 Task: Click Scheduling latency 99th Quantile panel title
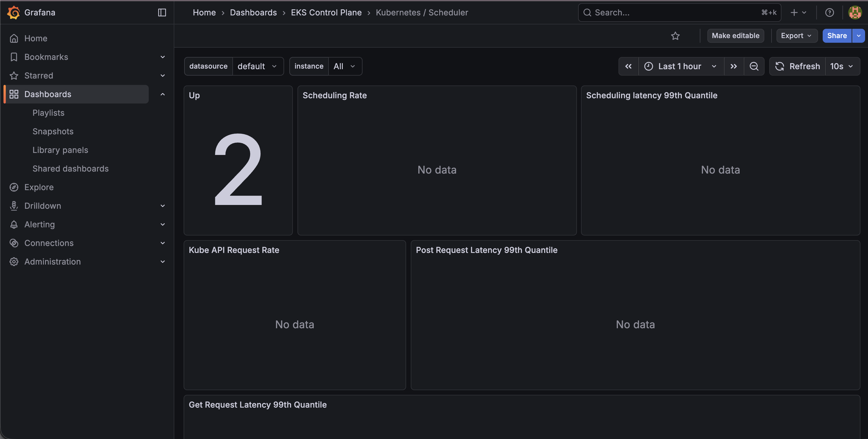click(652, 95)
